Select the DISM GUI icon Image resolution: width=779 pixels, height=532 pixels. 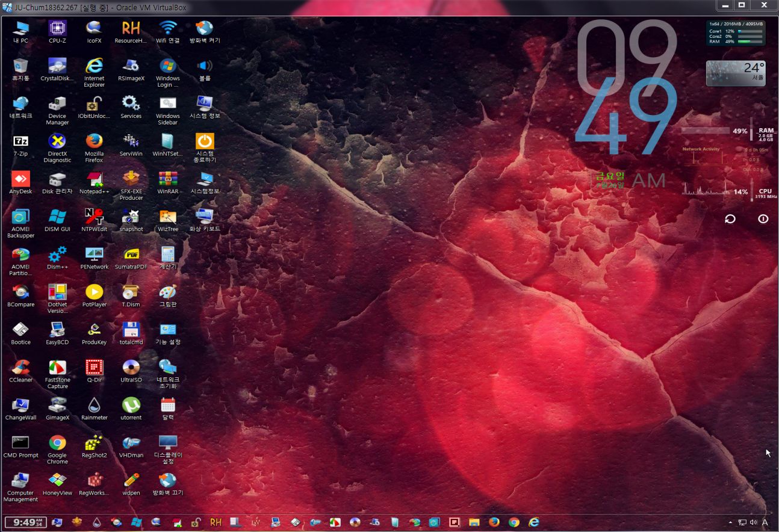(x=57, y=220)
